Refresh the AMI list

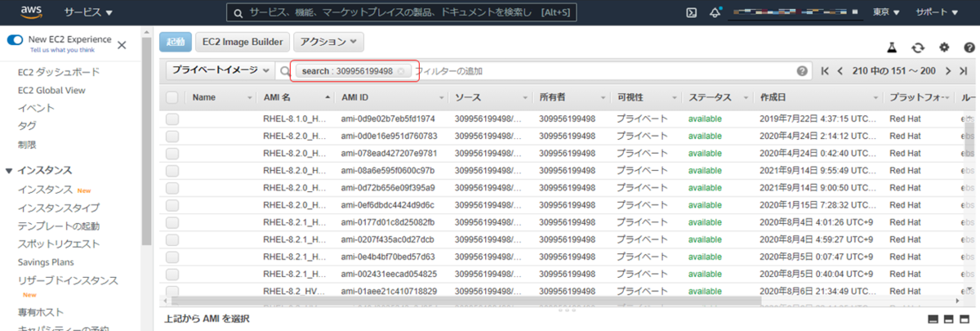(x=918, y=48)
